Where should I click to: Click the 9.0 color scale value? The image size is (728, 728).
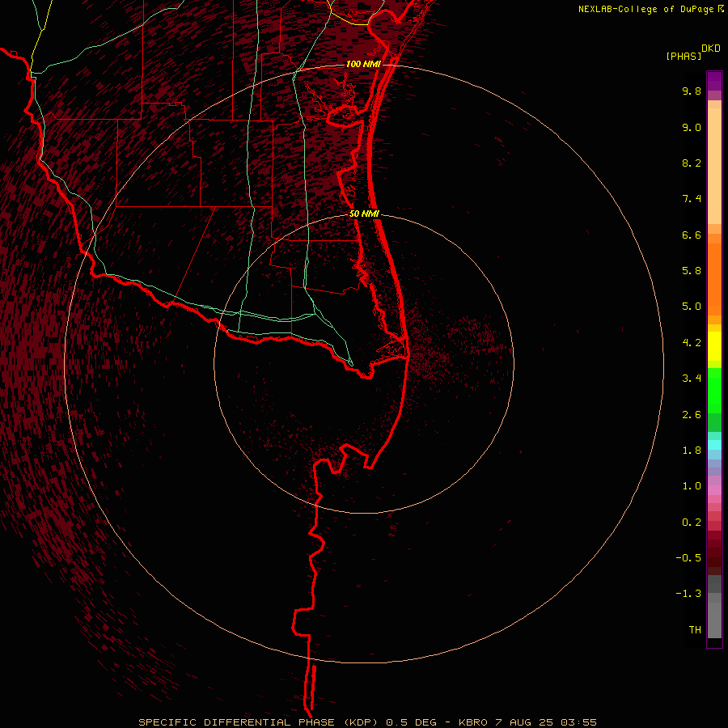692,127
